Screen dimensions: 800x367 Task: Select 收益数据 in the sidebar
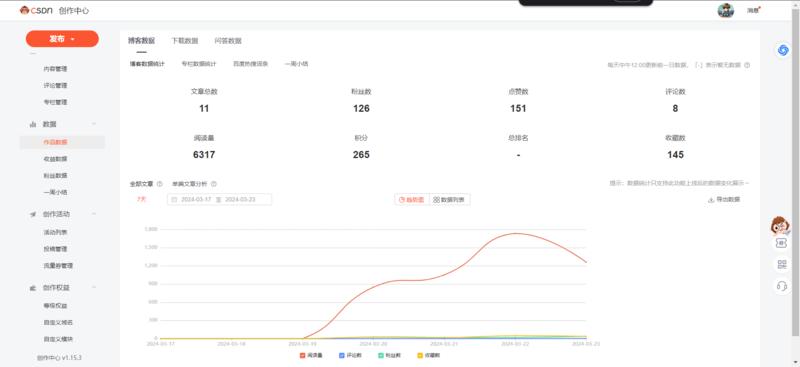(x=55, y=159)
